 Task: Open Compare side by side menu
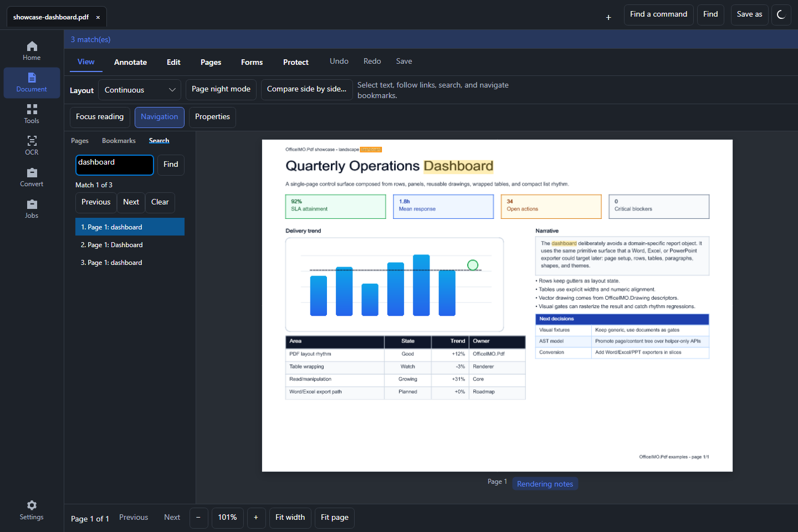click(306, 89)
